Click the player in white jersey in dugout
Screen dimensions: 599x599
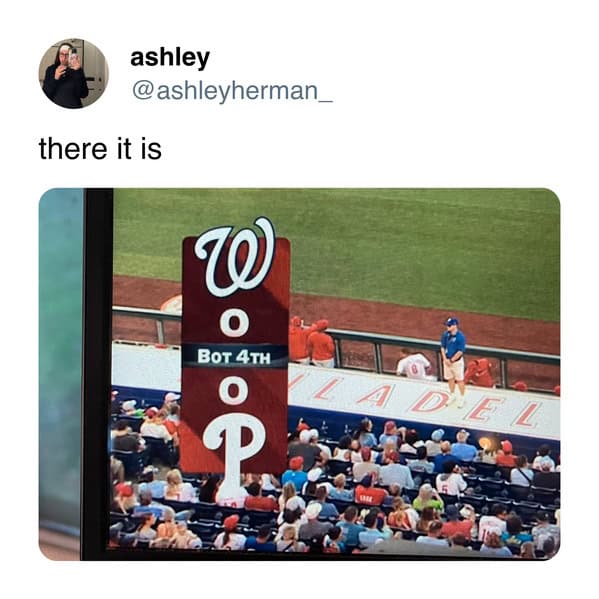(x=414, y=364)
